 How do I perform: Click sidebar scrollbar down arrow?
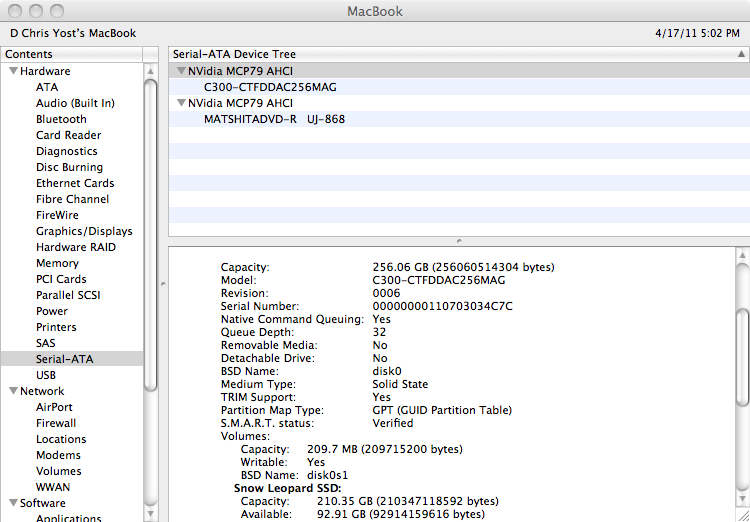click(x=151, y=514)
